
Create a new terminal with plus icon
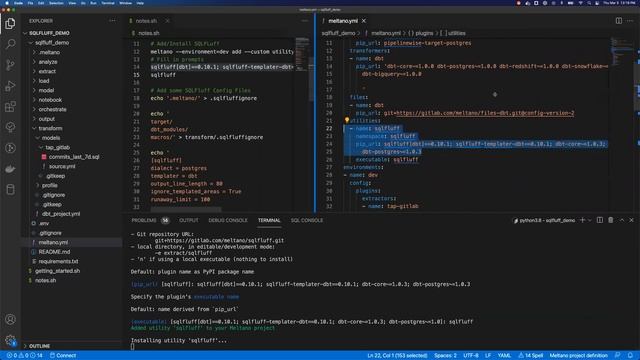[x=582, y=220]
